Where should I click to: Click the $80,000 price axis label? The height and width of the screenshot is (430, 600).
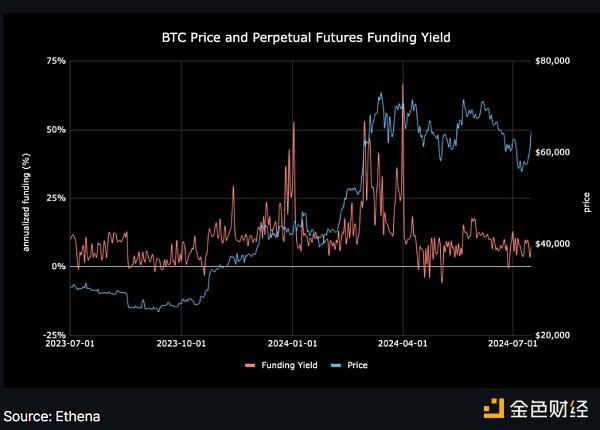coord(553,61)
